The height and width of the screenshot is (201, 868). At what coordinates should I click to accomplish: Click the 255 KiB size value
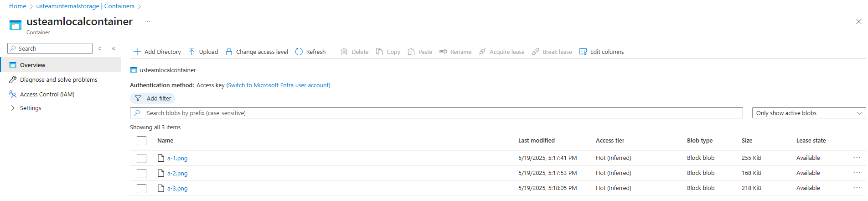coord(751,158)
